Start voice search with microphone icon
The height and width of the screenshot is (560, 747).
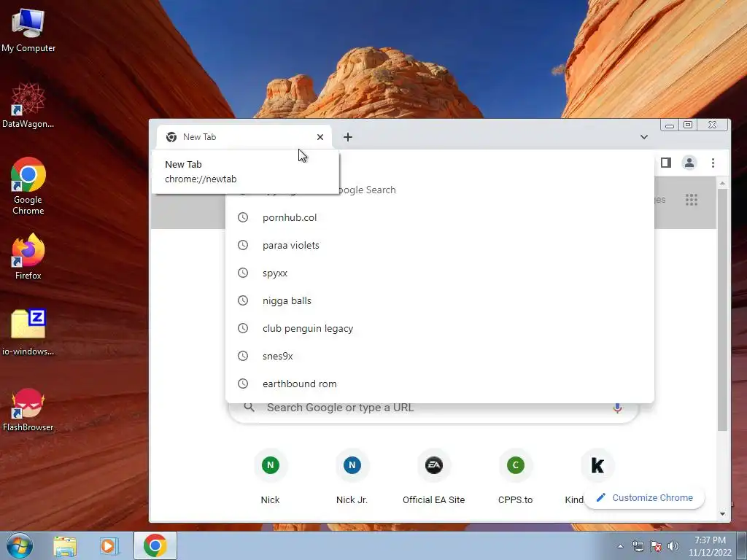(x=617, y=408)
